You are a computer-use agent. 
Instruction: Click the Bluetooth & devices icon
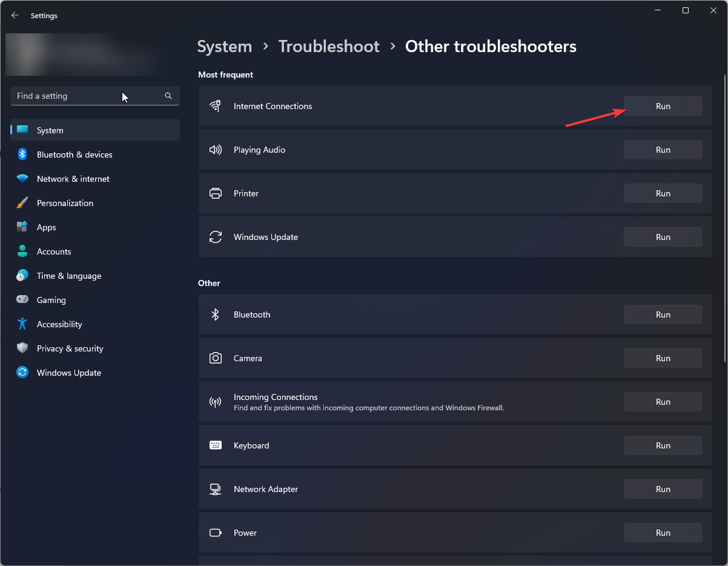(x=22, y=155)
